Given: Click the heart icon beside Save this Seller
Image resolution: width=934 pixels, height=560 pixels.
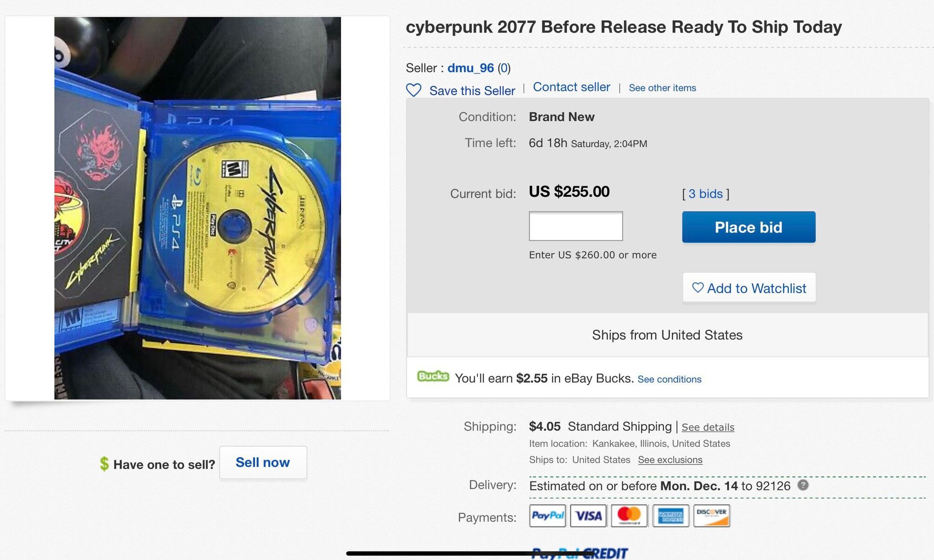Looking at the screenshot, I should coord(414,90).
